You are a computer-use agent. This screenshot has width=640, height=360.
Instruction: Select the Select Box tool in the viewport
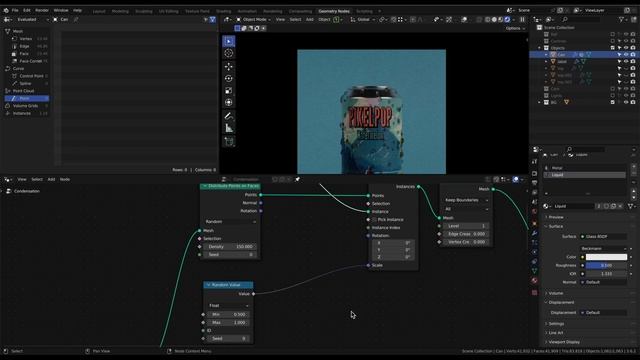pos(229,41)
